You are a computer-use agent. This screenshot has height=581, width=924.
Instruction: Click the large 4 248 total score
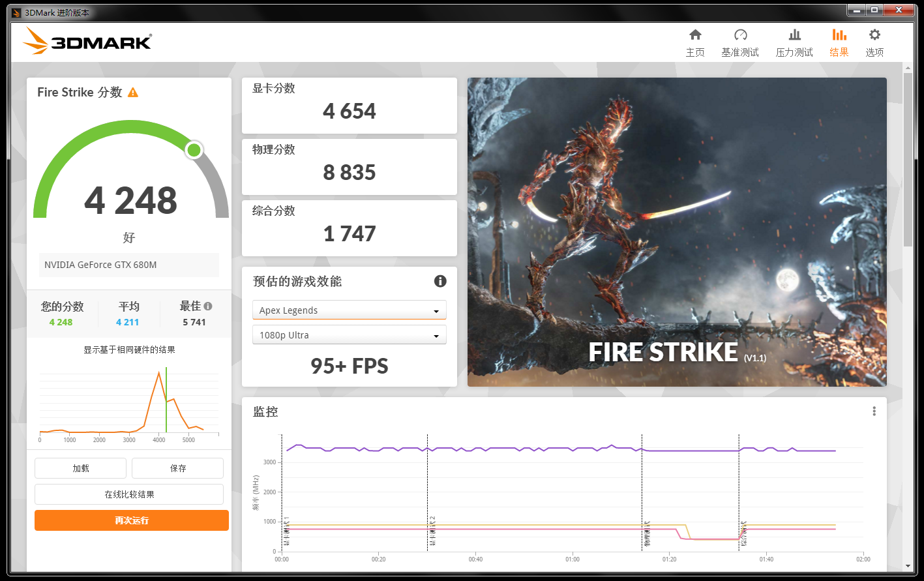[x=130, y=200]
